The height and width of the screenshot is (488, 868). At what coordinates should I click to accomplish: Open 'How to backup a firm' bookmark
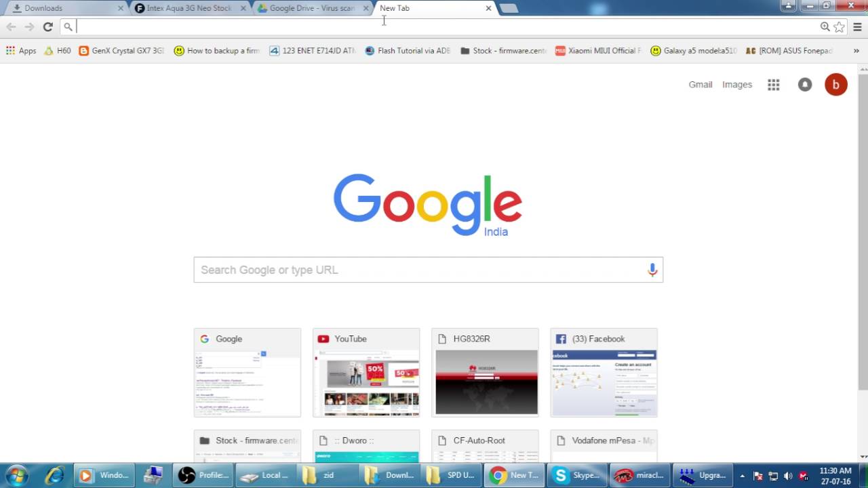(x=217, y=51)
